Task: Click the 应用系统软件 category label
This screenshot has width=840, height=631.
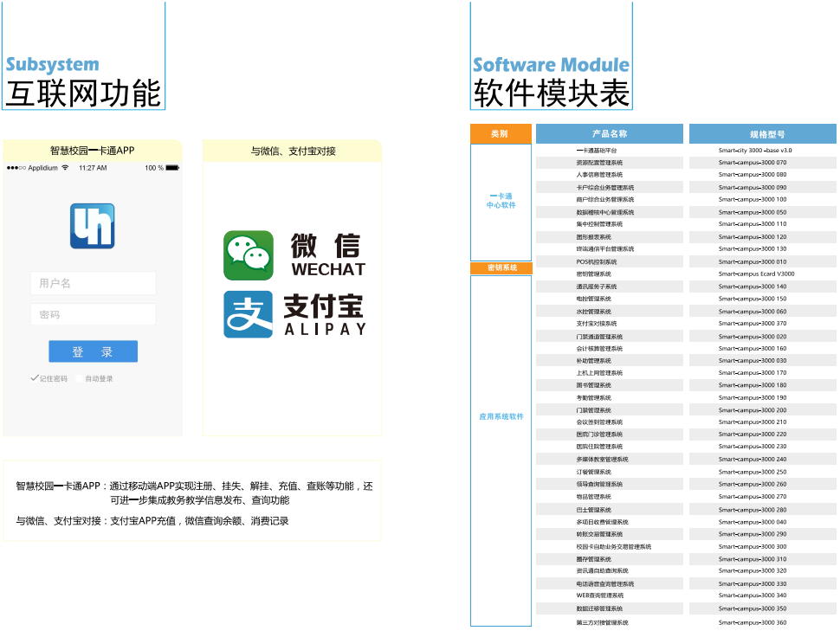Action: click(x=501, y=416)
